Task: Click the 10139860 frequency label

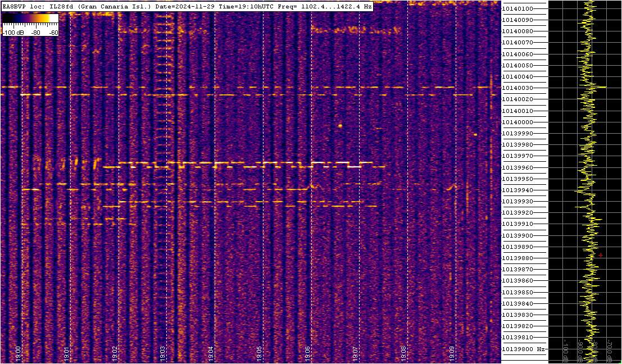Action: point(517,281)
